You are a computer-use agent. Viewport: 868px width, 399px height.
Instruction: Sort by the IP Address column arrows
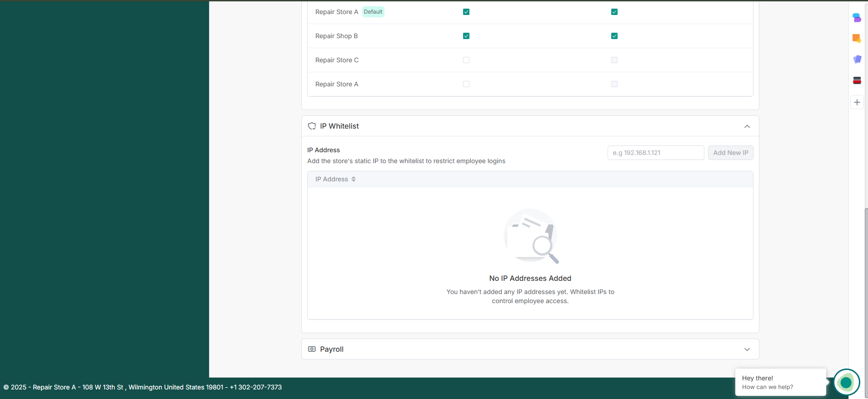tap(354, 179)
